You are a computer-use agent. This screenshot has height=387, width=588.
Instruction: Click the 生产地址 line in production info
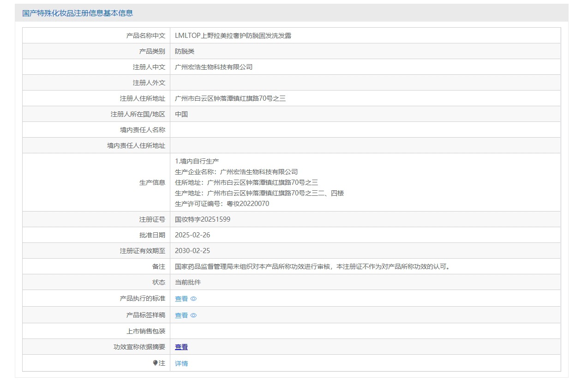259,193
